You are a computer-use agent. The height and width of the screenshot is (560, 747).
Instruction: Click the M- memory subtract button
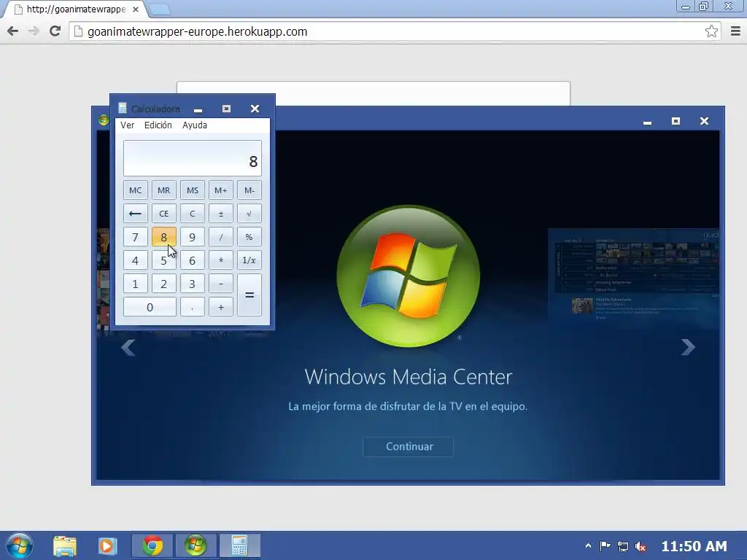click(x=249, y=190)
